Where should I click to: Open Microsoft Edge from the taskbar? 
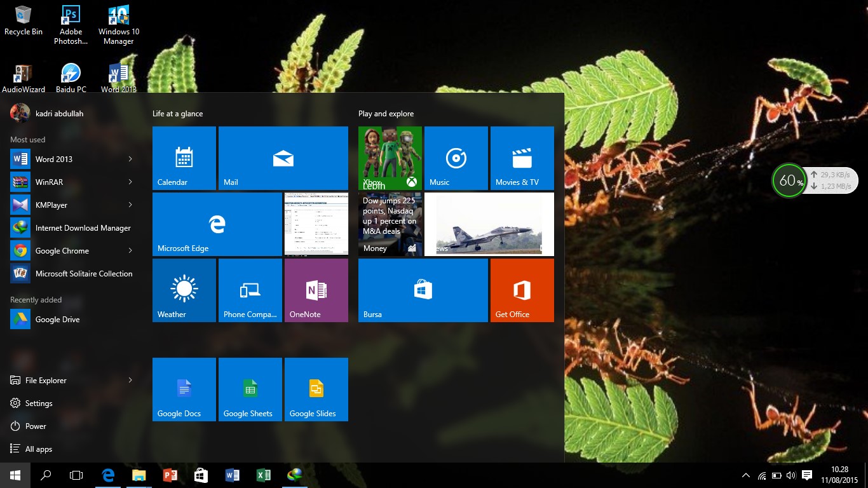pyautogui.click(x=108, y=475)
